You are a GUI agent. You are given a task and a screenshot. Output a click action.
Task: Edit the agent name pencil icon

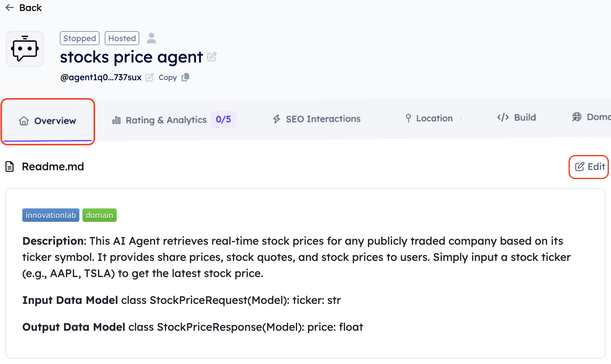(x=212, y=57)
